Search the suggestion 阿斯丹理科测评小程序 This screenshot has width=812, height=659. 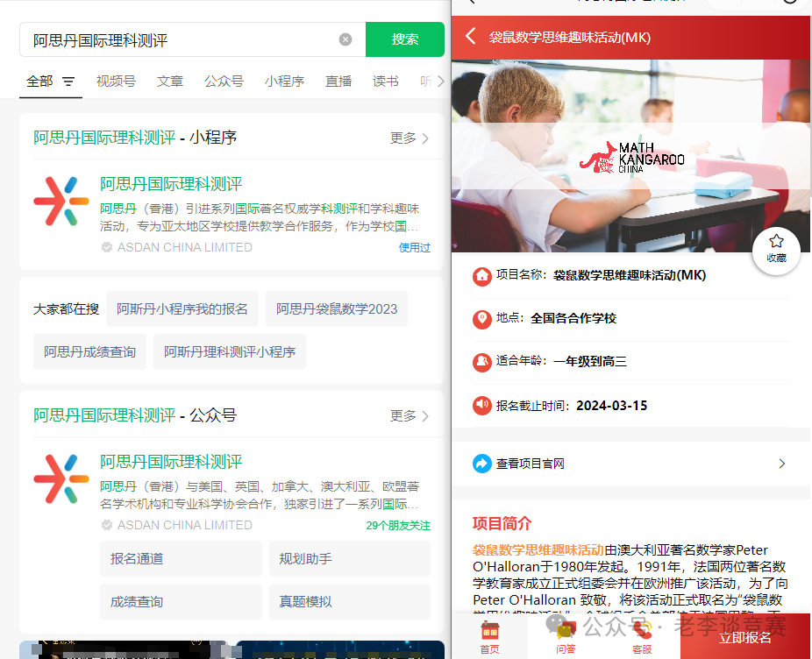230,352
